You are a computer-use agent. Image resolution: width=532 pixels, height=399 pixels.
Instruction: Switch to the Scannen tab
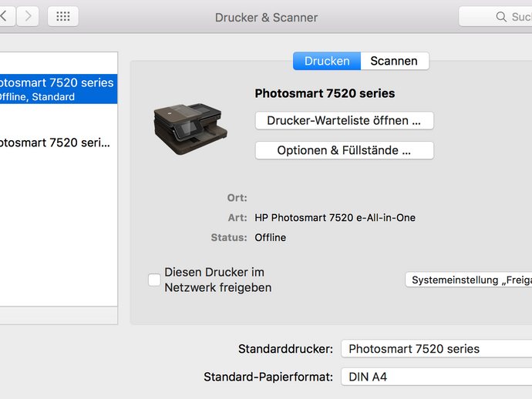click(395, 61)
